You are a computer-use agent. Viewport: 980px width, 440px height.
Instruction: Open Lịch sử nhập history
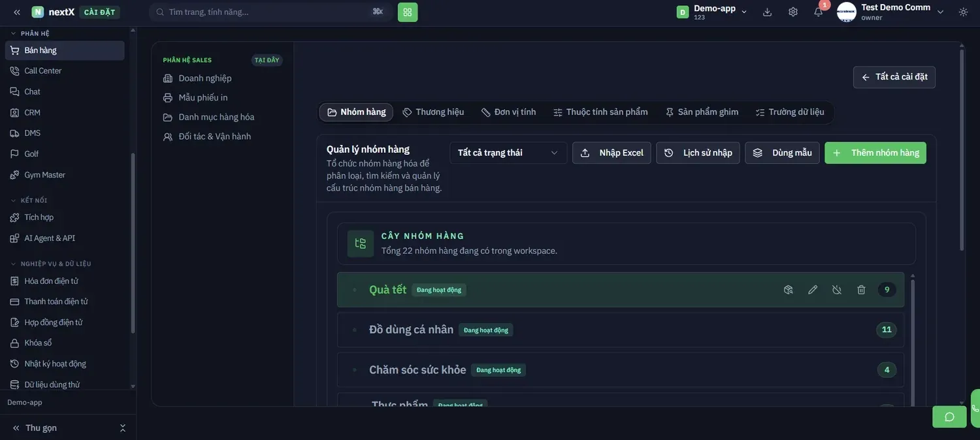tap(698, 153)
